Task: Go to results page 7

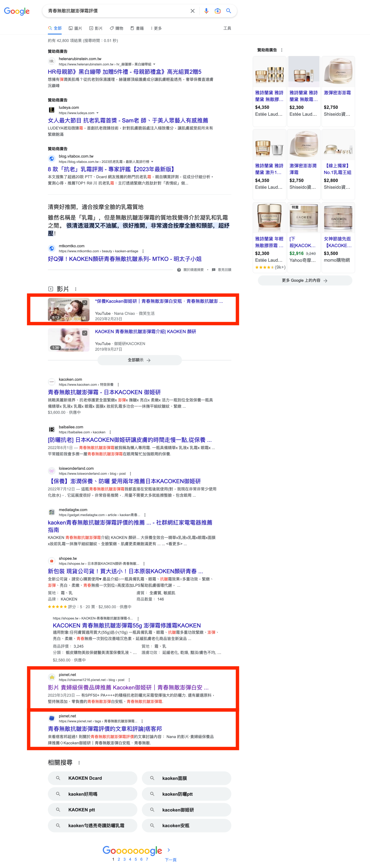Action: point(147,859)
